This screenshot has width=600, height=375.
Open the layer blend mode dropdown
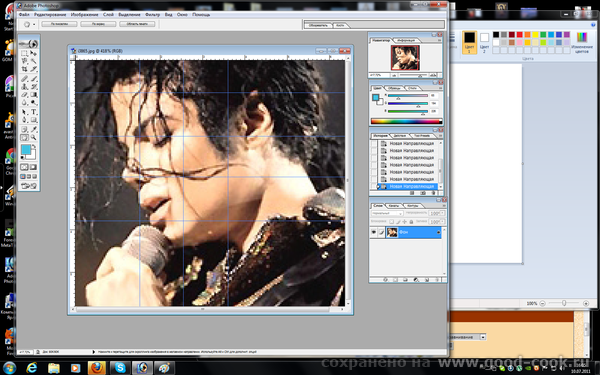click(x=387, y=213)
